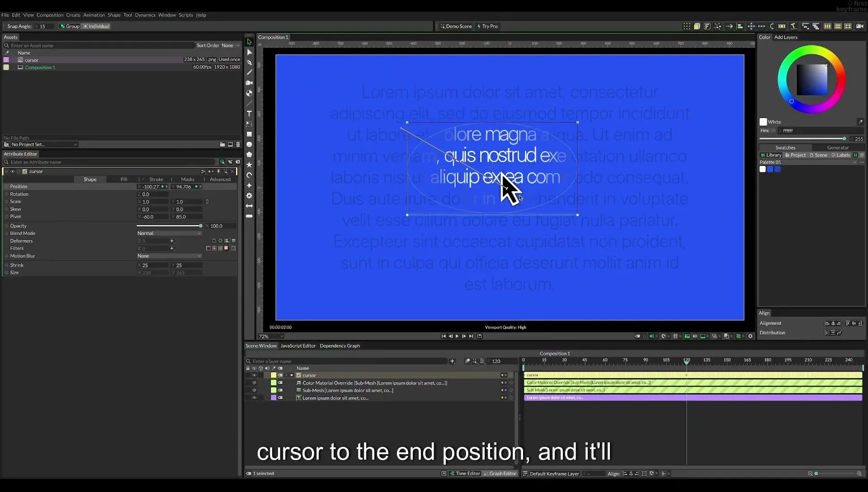Select the Arc shape tool
This screenshot has height=492, width=868.
pyautogui.click(x=249, y=175)
